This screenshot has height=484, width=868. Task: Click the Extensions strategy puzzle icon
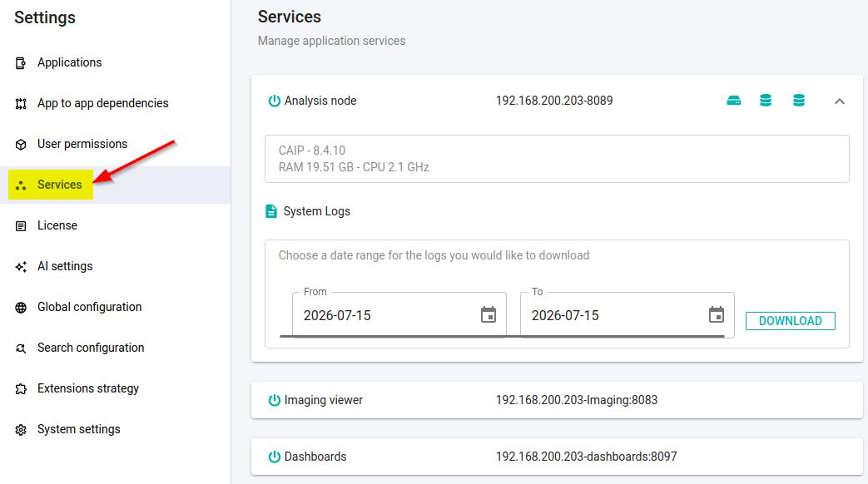[x=21, y=389]
